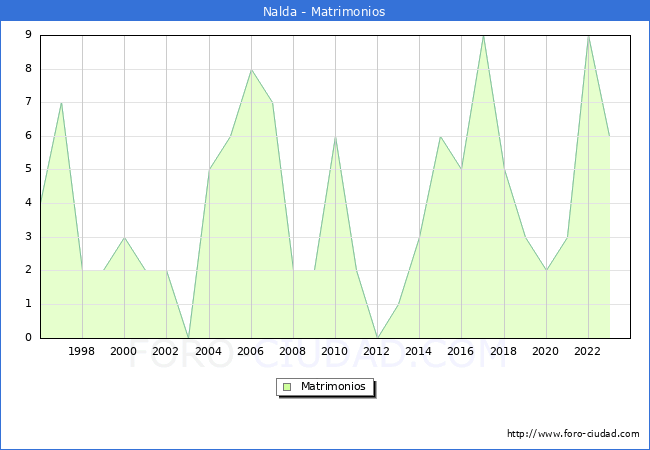Image resolution: width=650 pixels, height=450 pixels.
Task: Select the 2003 data point at zero
Action: (x=188, y=337)
